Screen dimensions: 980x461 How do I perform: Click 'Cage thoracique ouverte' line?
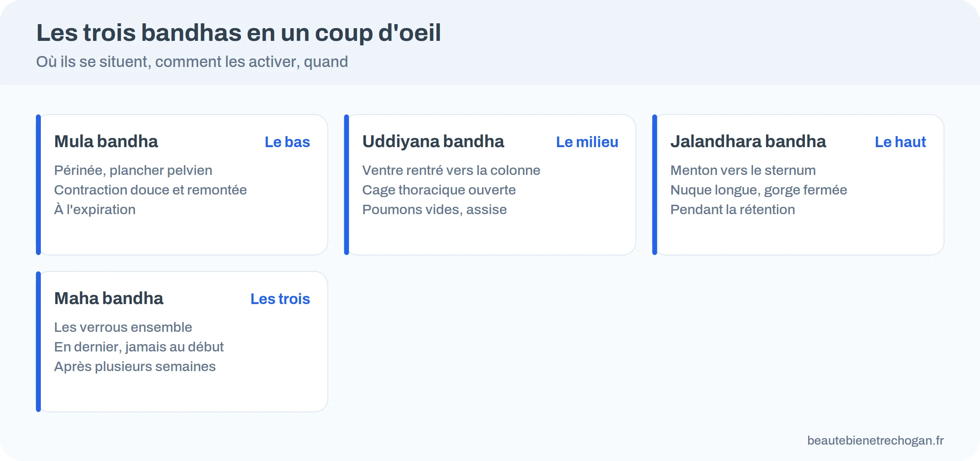click(439, 190)
